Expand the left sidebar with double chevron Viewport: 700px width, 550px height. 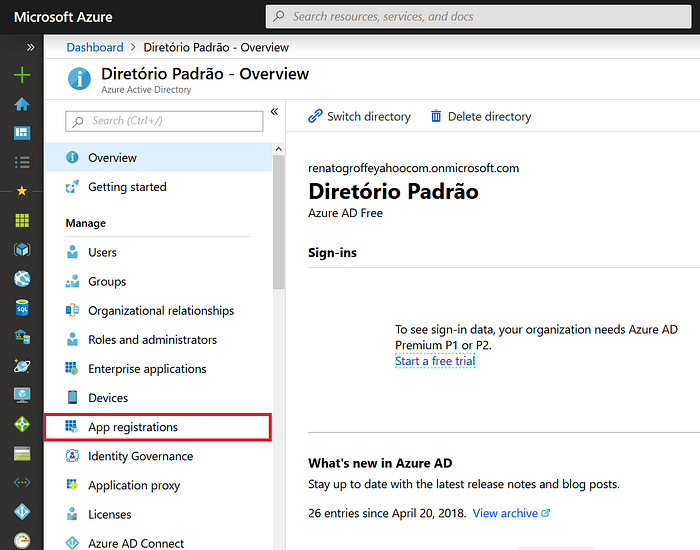pos(30,47)
